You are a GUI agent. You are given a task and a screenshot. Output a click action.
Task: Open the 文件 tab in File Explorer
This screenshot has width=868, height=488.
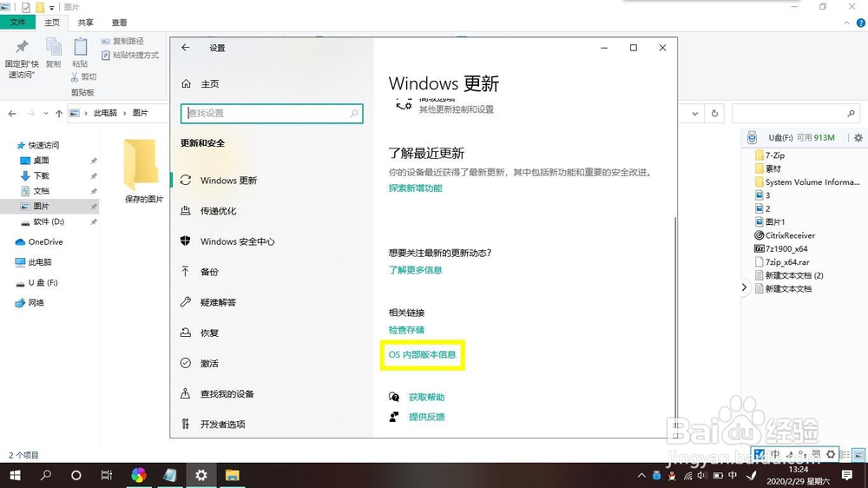[x=17, y=23]
